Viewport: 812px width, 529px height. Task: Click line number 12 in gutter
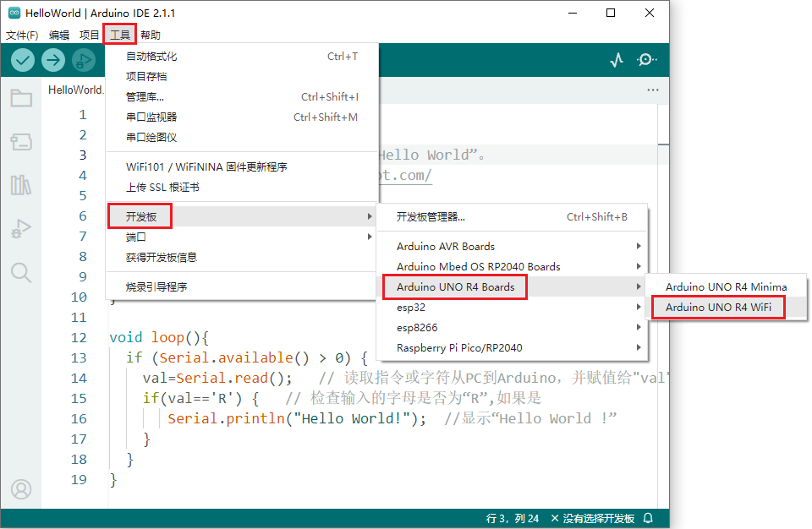coord(79,337)
